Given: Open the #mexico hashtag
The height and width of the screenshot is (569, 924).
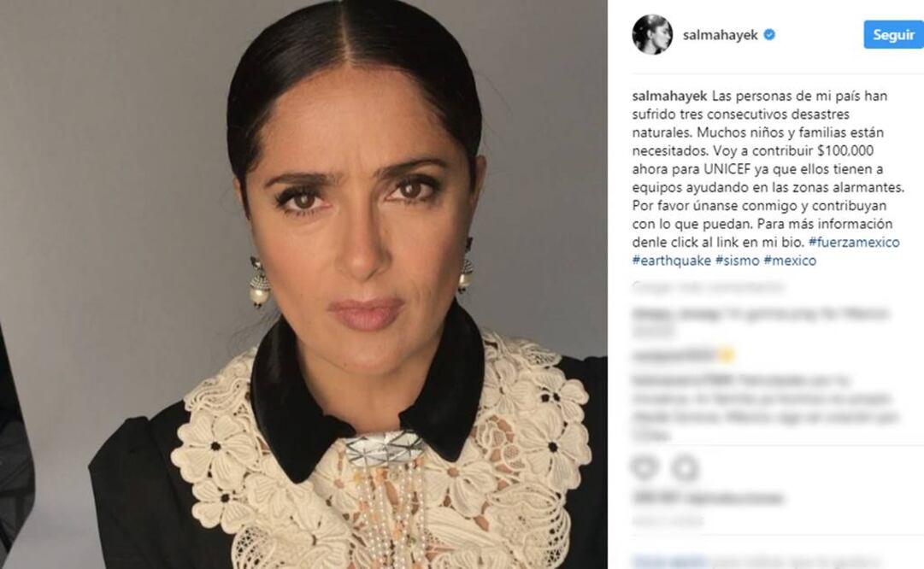Looking at the screenshot, I should click(x=790, y=261).
